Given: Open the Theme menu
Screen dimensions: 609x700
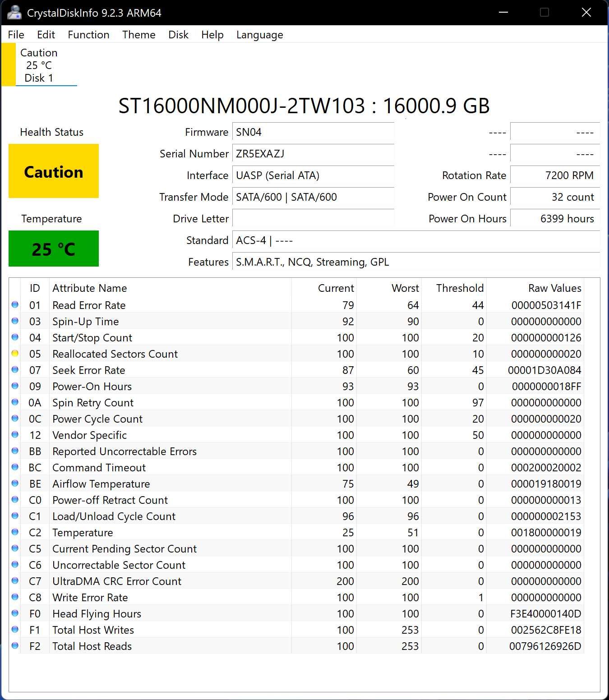Looking at the screenshot, I should click(x=139, y=35).
